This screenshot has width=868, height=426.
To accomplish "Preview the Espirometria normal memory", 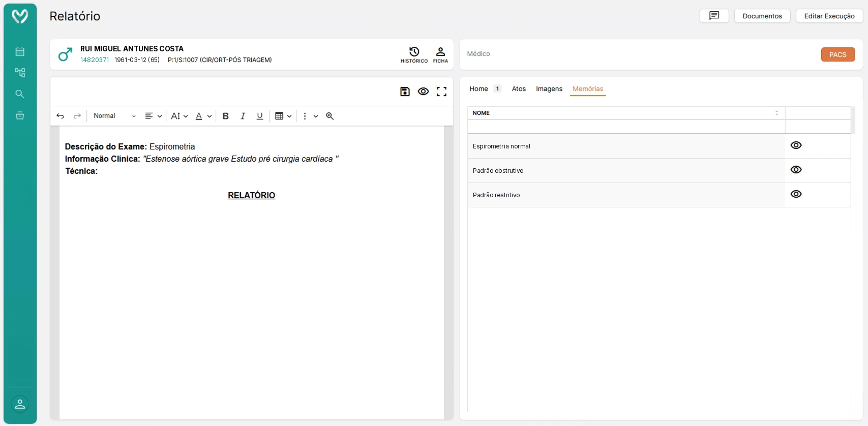I will tap(796, 145).
